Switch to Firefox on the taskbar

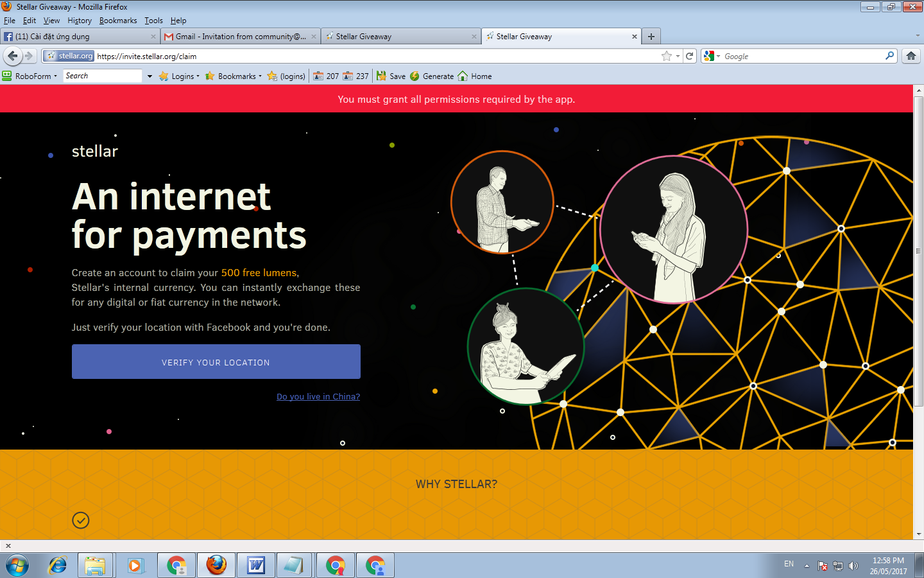point(216,566)
